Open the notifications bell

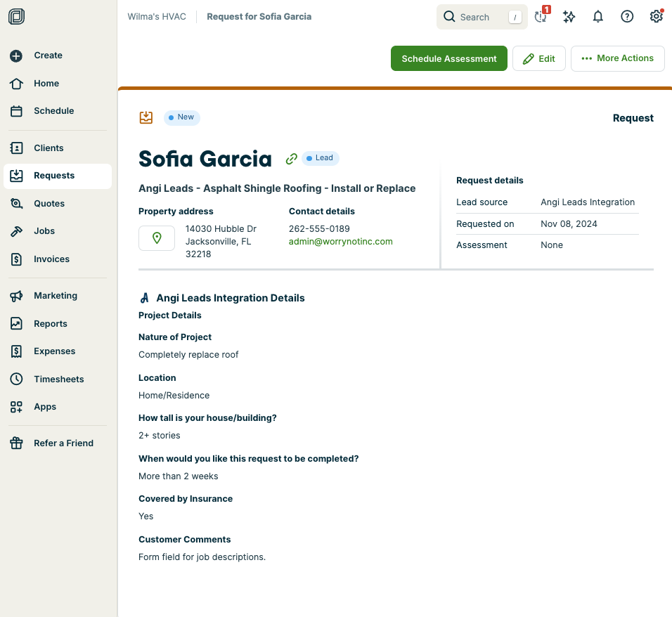click(x=598, y=17)
